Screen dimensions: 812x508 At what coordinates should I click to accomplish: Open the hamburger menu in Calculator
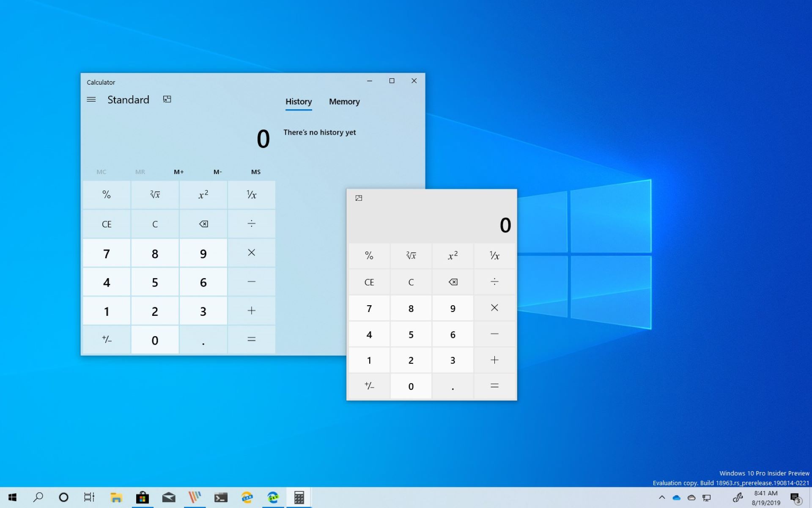coord(91,99)
